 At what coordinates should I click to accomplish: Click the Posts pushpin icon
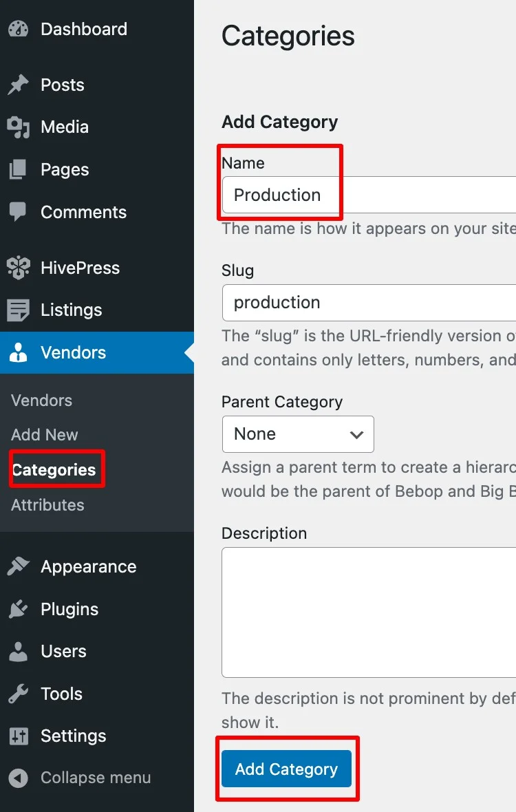[18, 85]
